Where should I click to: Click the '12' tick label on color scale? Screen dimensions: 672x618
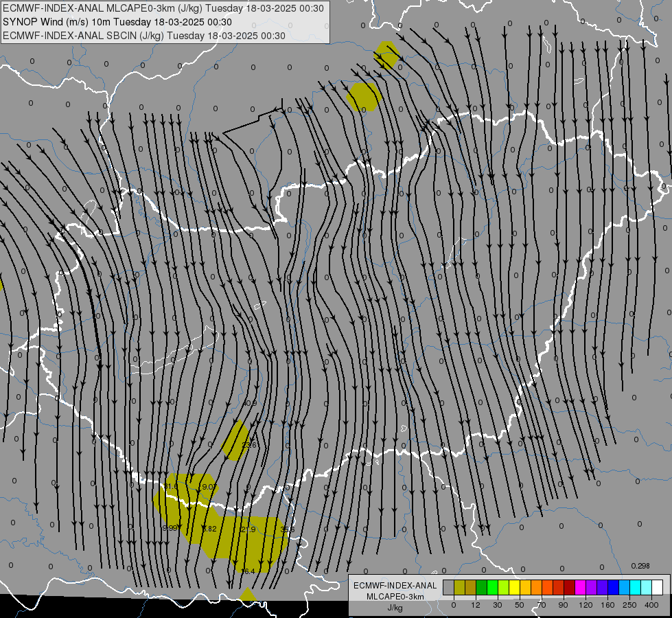[476, 605]
